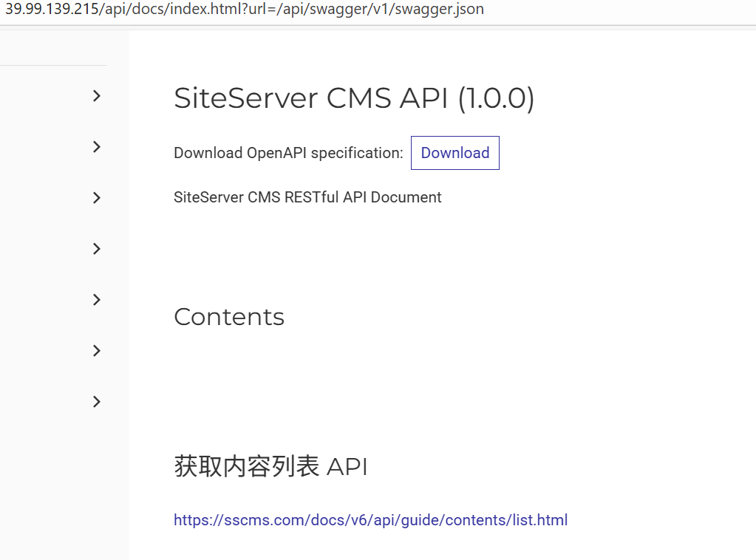Expand the second sidebar chevron
Viewport: 756px width, 560px height.
point(96,147)
